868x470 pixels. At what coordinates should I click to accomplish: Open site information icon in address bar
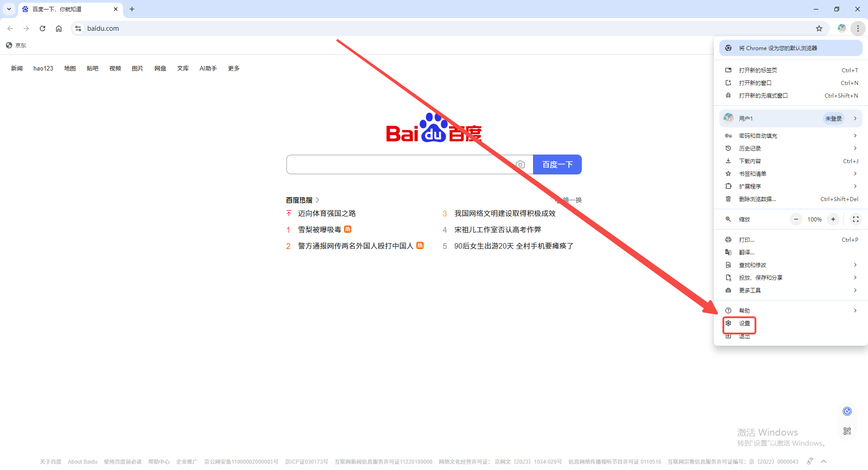click(78, 28)
